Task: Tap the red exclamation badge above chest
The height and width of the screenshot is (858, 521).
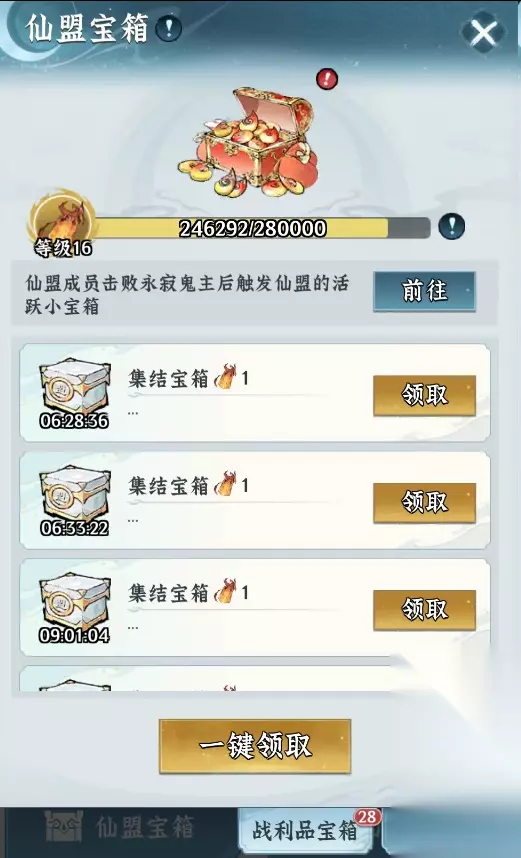Action: (x=327, y=79)
